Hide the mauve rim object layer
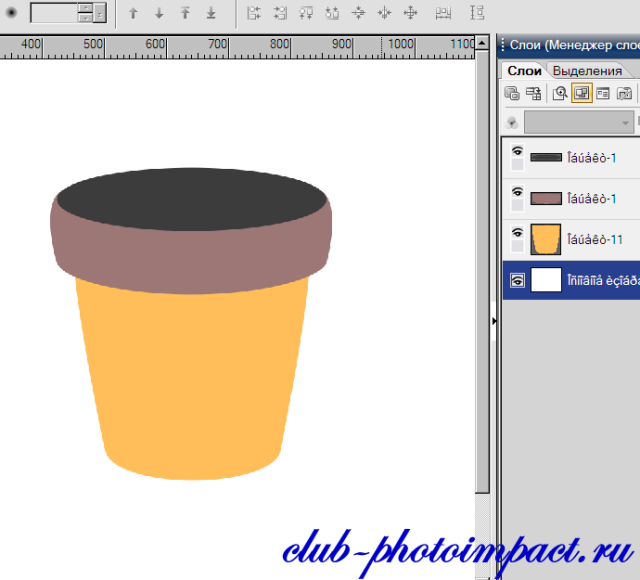Screen dimensions: 640x580 [x=517, y=192]
